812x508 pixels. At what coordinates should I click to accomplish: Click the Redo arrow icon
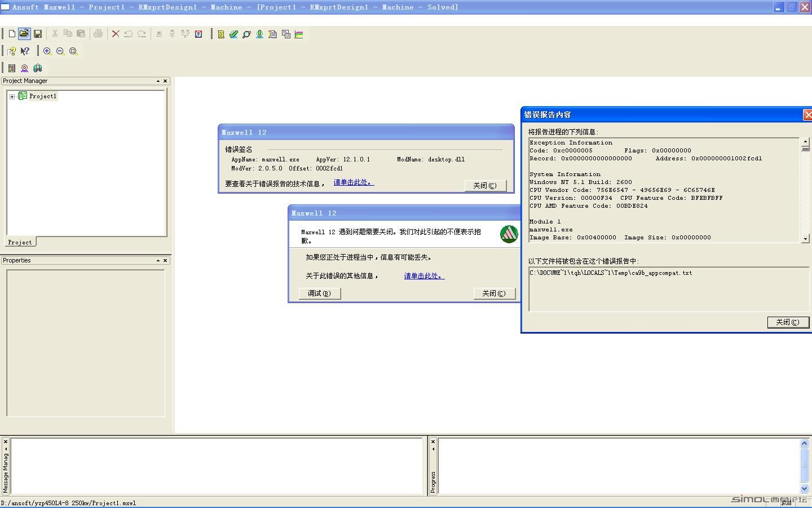142,34
